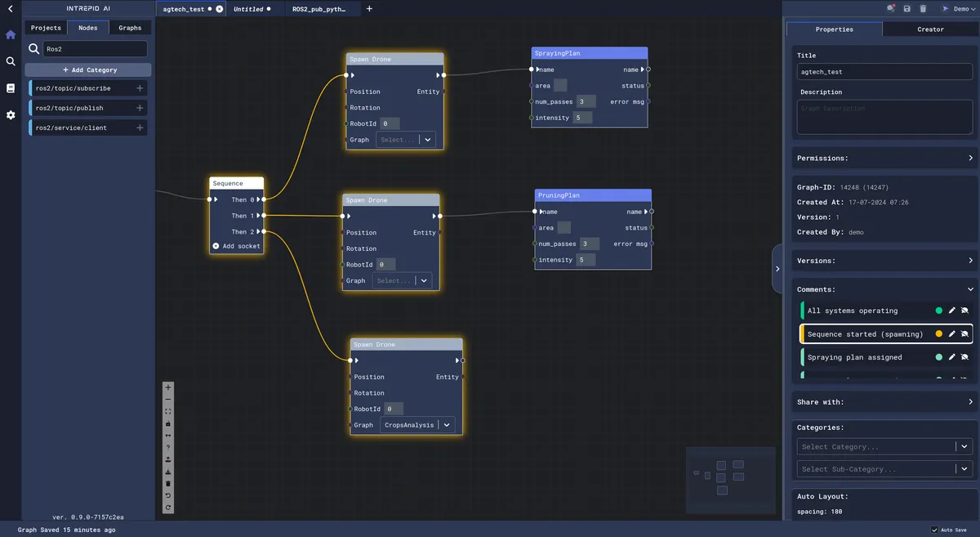Click the upload graph canvas tool
This screenshot has height=537, width=980.
click(168, 459)
